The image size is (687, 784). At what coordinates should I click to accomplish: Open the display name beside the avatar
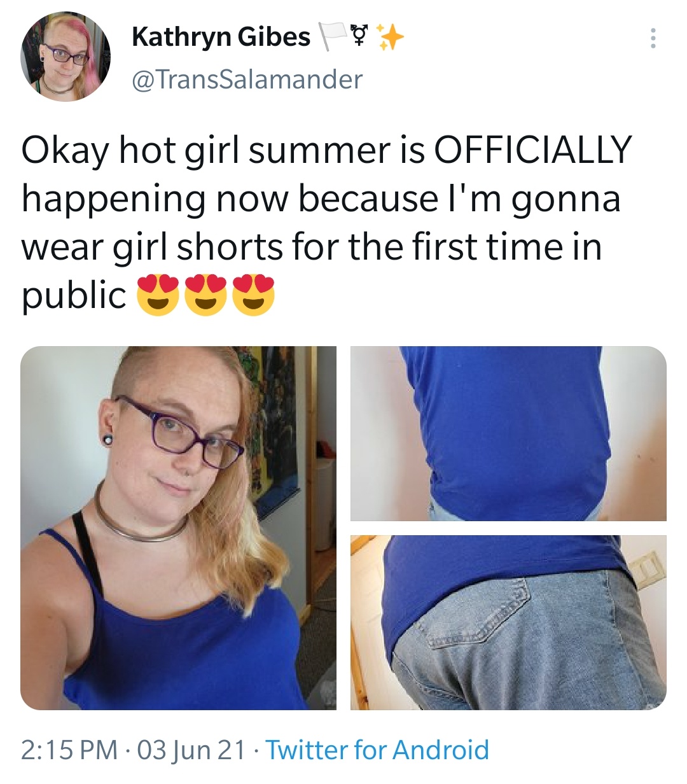[x=221, y=37]
